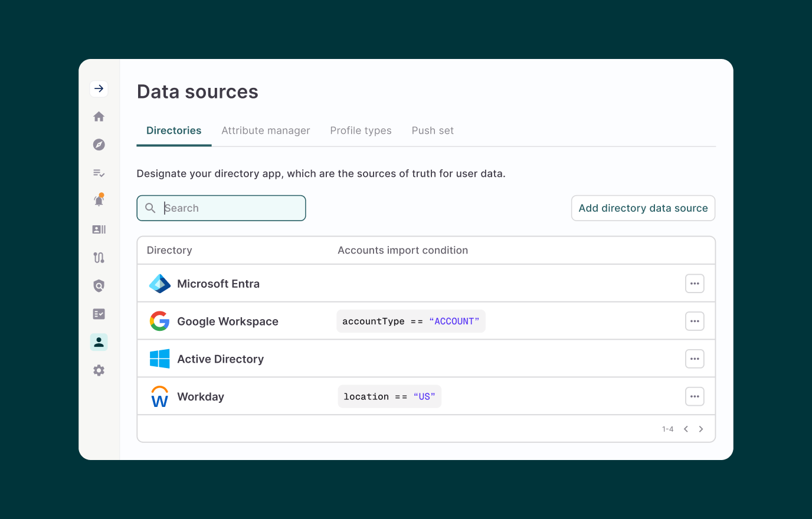Click the Google Workspace logo
This screenshot has width=812, height=519.
pos(160,321)
